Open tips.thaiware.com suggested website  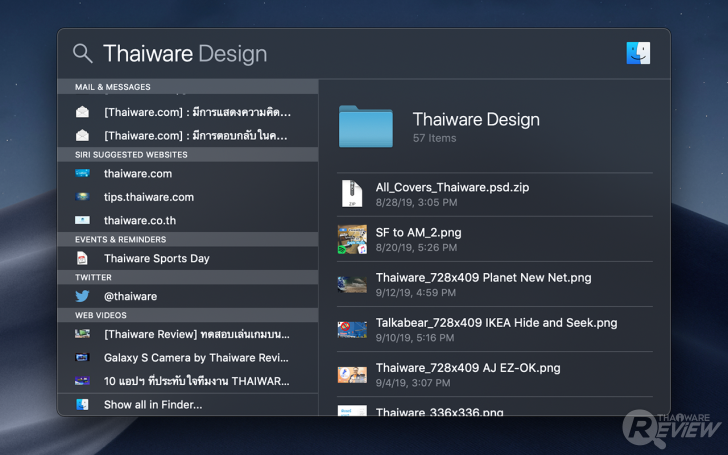(x=188, y=197)
